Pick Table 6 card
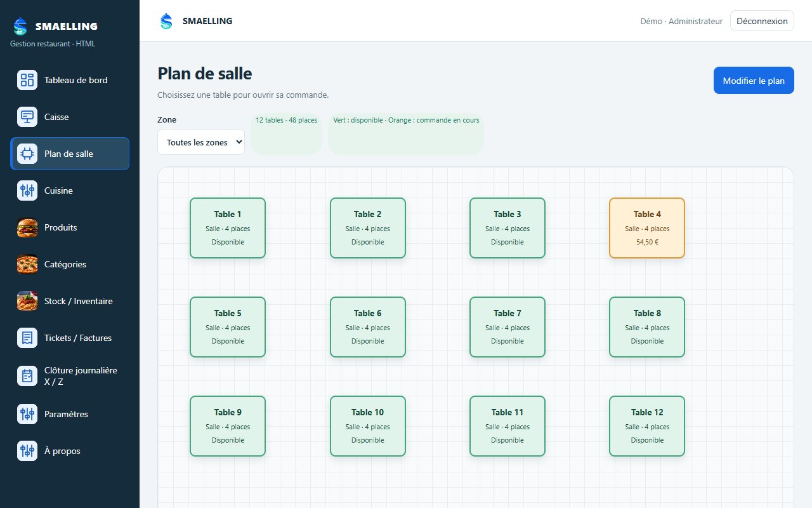 (x=368, y=327)
